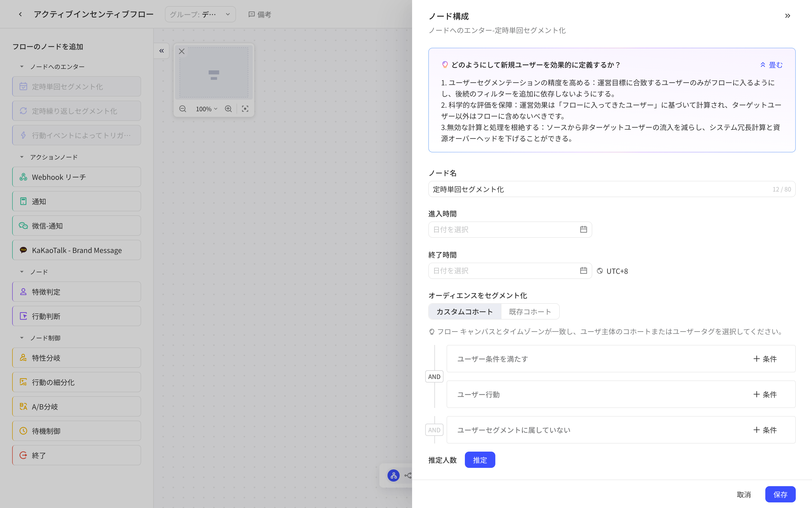Click the calendar icon in 進入時間 field

tap(584, 229)
